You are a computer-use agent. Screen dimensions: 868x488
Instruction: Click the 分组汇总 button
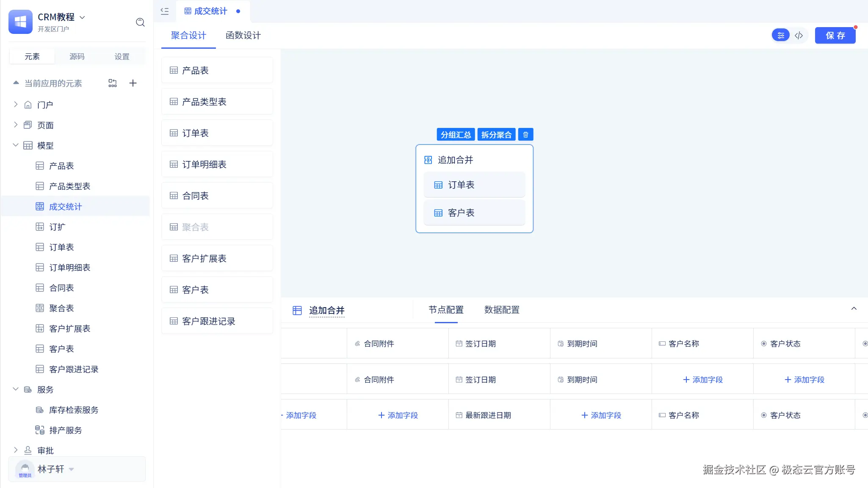click(x=456, y=135)
